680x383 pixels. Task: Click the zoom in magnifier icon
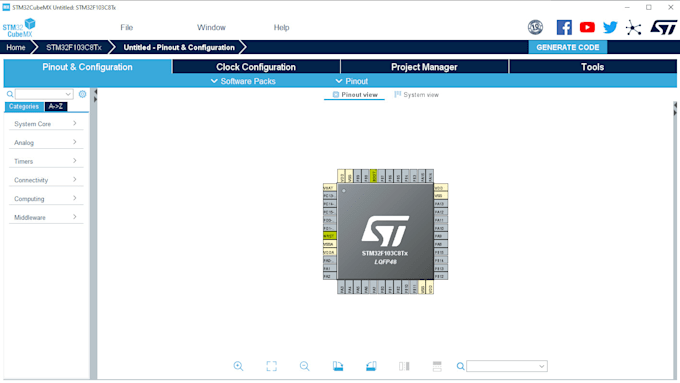pos(238,366)
